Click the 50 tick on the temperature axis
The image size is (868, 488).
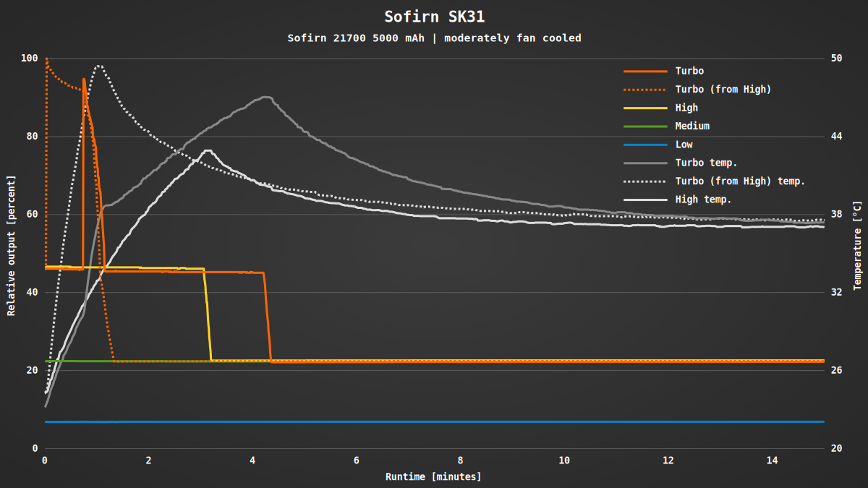coord(836,59)
